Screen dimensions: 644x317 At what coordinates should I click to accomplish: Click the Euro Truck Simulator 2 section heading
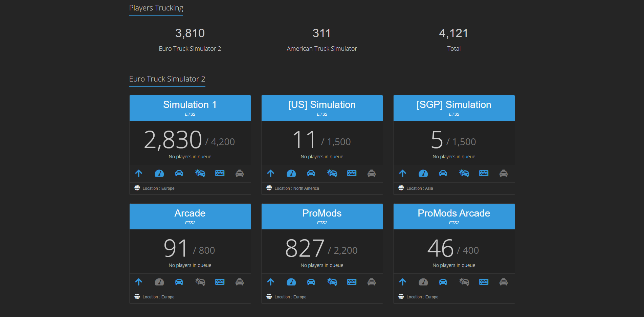167,79
